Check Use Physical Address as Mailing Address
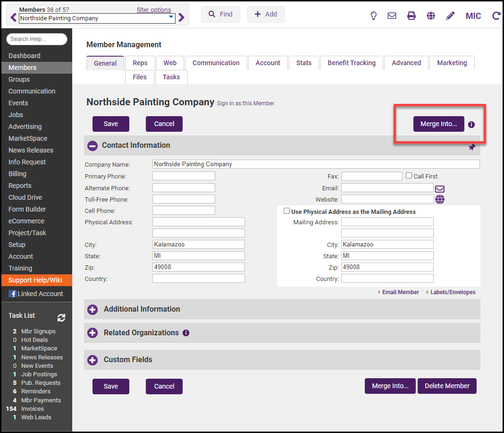The image size is (504, 433). 286,211
